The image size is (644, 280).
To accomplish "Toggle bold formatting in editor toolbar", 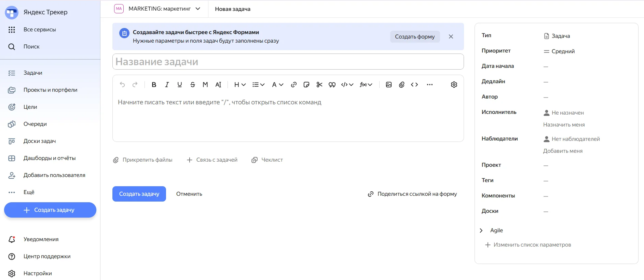I will (154, 85).
